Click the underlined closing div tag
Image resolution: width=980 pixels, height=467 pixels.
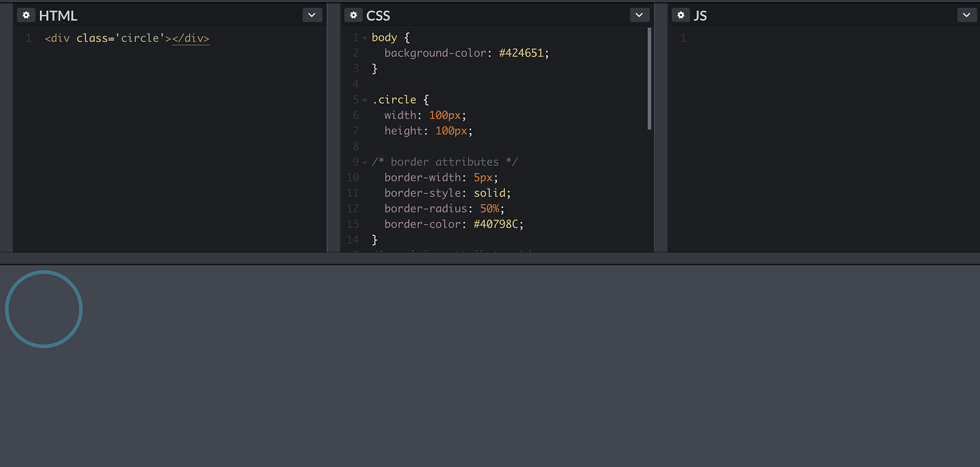tap(190, 38)
